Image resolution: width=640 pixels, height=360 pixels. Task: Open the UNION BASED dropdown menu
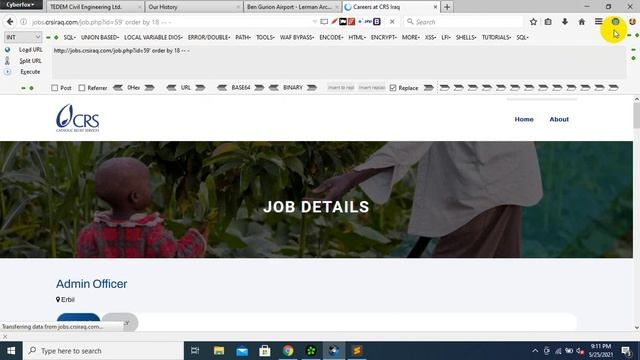(x=100, y=37)
